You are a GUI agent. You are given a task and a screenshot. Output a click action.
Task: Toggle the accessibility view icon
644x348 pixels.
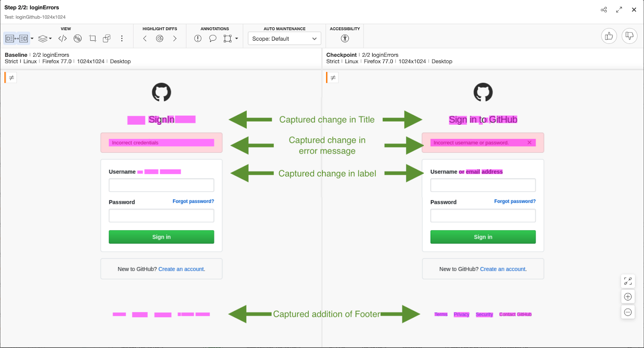(345, 39)
